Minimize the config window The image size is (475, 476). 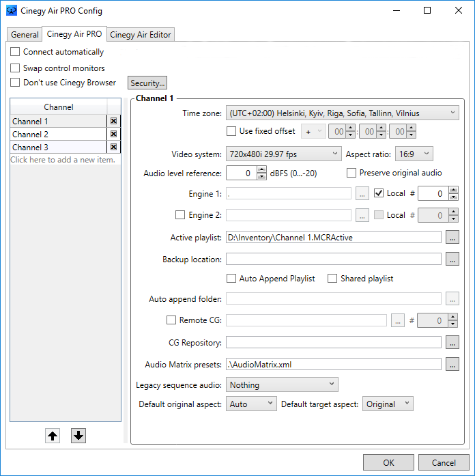(x=397, y=10)
